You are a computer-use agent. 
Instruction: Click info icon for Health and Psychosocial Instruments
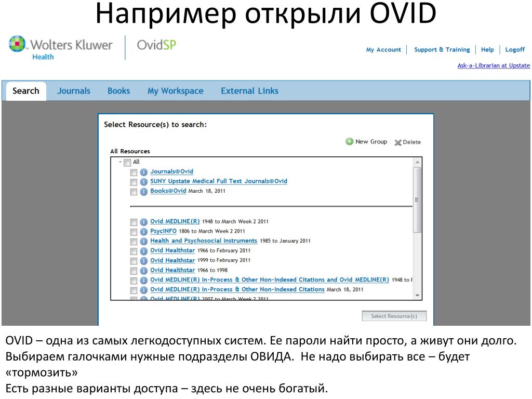click(143, 241)
